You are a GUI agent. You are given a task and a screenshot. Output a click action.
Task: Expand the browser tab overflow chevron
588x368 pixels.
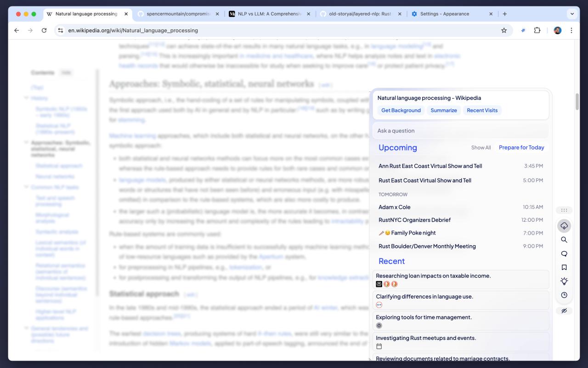pyautogui.click(x=572, y=14)
